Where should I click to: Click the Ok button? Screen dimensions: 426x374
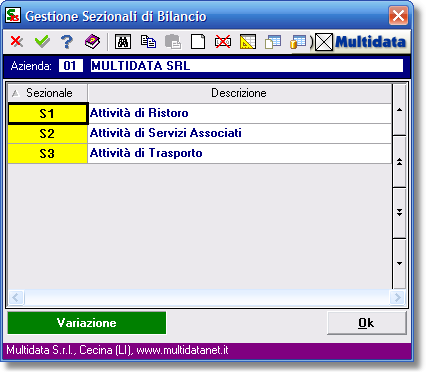click(x=367, y=323)
